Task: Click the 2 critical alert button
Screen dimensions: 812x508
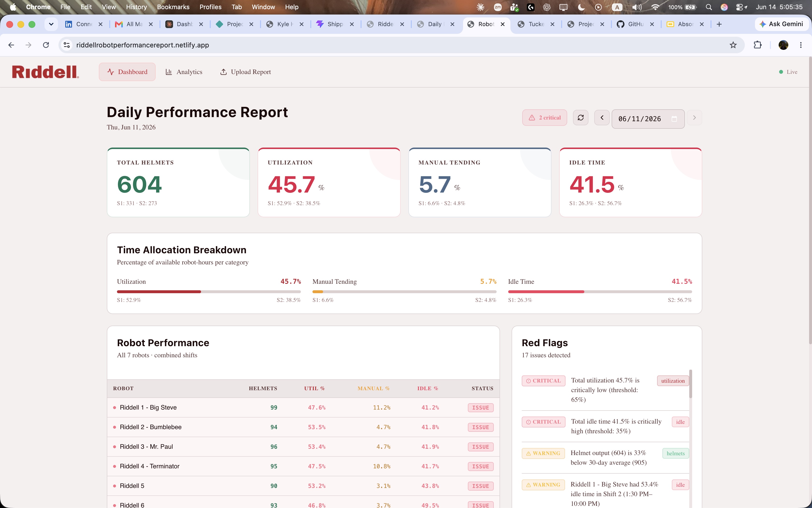Action: pos(544,118)
